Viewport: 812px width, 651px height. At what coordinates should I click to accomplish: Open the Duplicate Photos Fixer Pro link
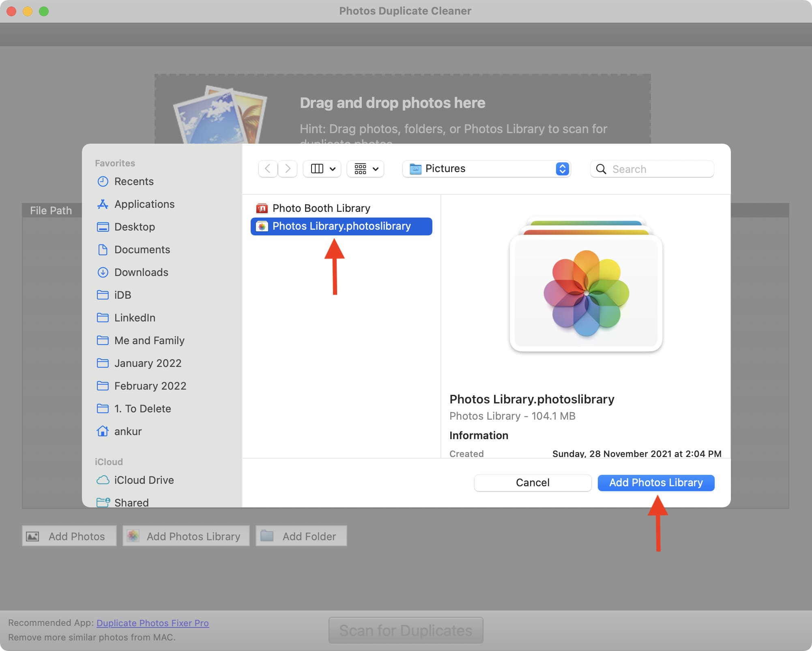(153, 623)
